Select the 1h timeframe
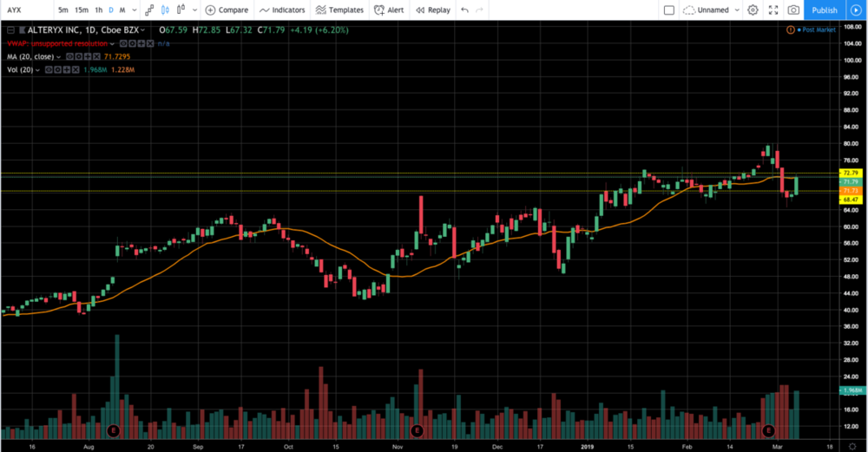The width and height of the screenshot is (868, 452). click(x=98, y=10)
